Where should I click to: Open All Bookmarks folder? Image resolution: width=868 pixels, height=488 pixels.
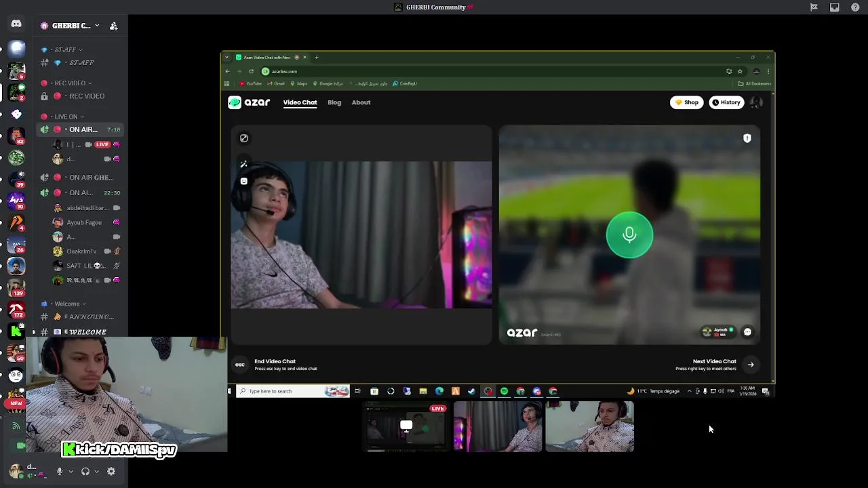pos(754,83)
